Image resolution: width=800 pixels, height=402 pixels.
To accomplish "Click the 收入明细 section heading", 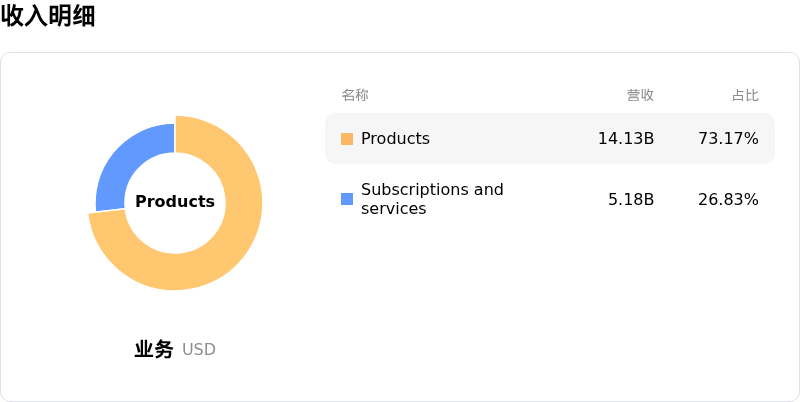I will (x=48, y=16).
